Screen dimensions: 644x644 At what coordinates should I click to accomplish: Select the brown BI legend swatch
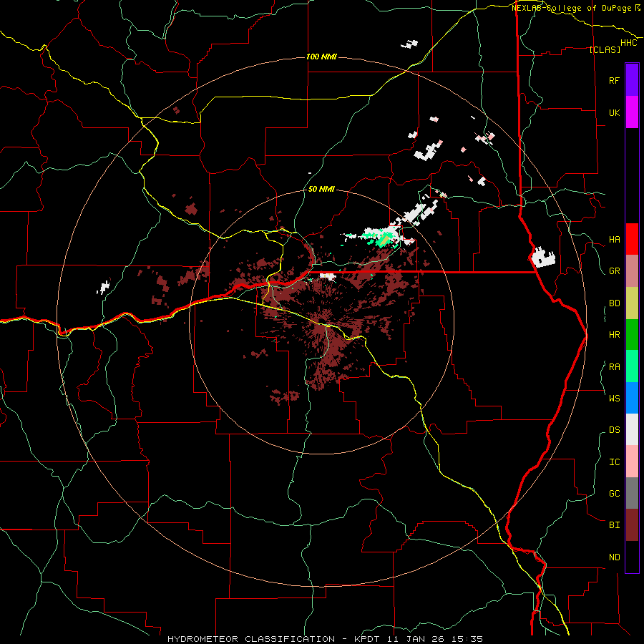click(x=632, y=525)
